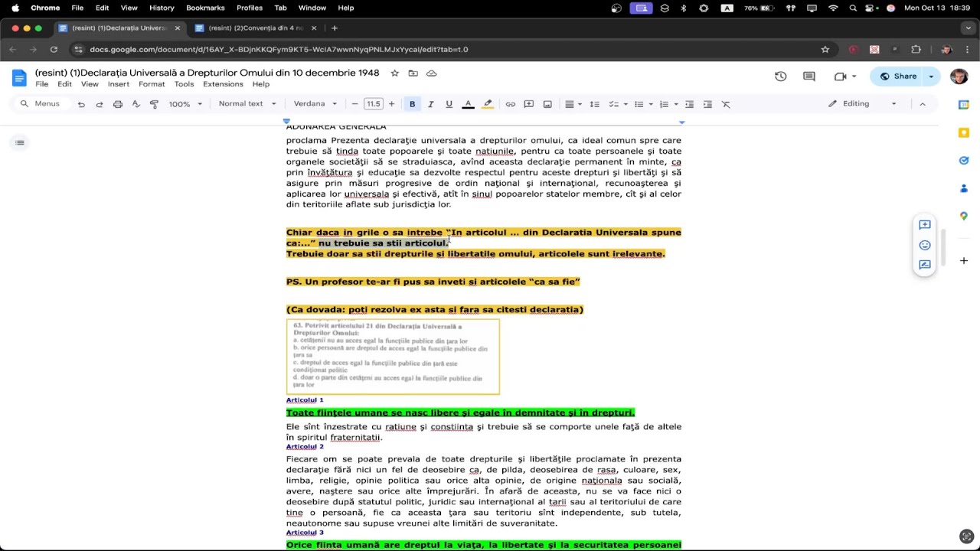This screenshot has height=551, width=980.
Task: Suggest edits from the right margin icon
Action: 925,265
